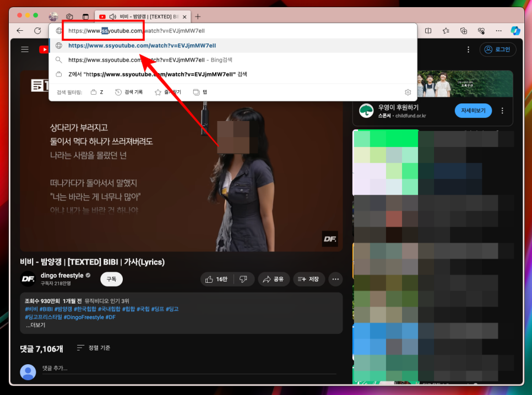Viewport: 532px width, 395px height.
Task: Click the 뮤직비디오 인기 3위 label
Action: point(107,301)
